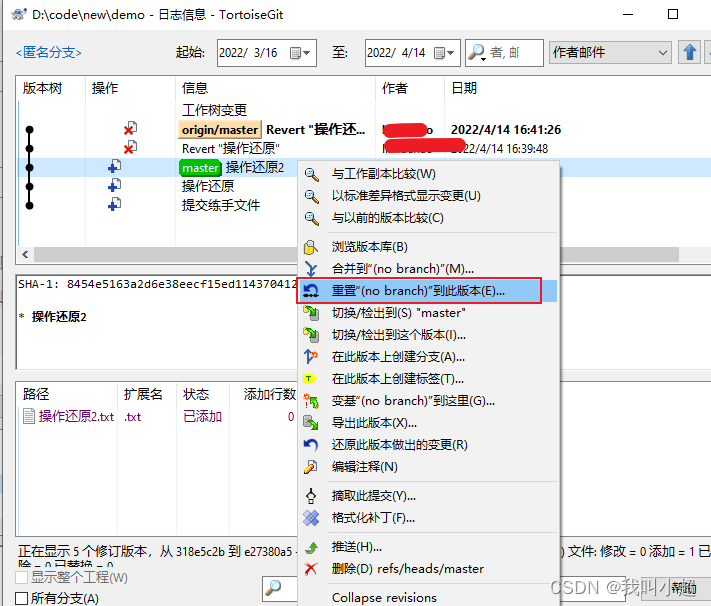Click the red X delete icon
The height and width of the screenshot is (606, 711).
click(311, 569)
